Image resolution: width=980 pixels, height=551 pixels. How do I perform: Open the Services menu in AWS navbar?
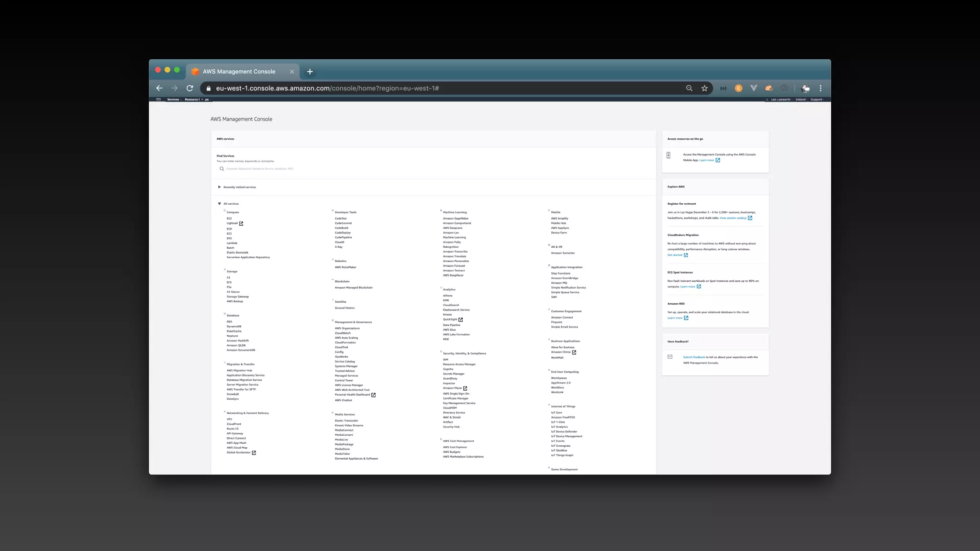pos(174,99)
